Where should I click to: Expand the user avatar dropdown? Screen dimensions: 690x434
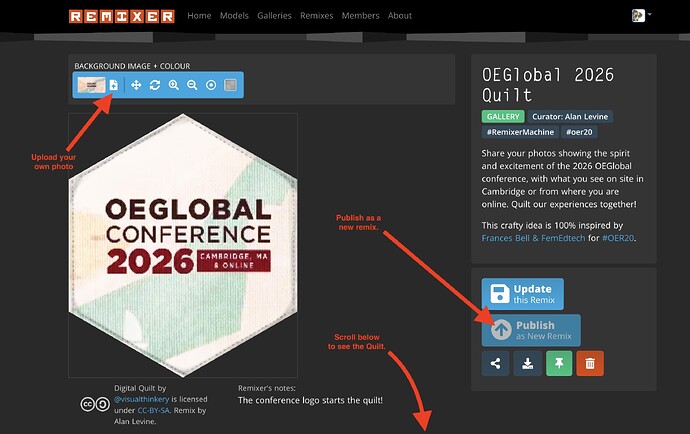coord(641,15)
